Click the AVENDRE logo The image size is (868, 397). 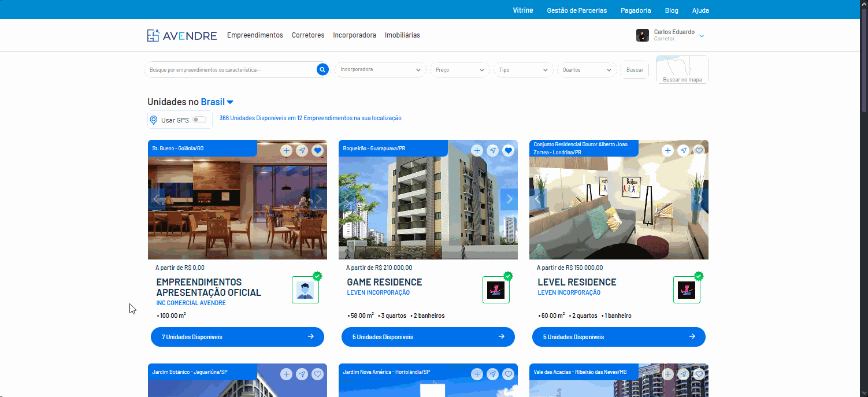pyautogui.click(x=182, y=35)
